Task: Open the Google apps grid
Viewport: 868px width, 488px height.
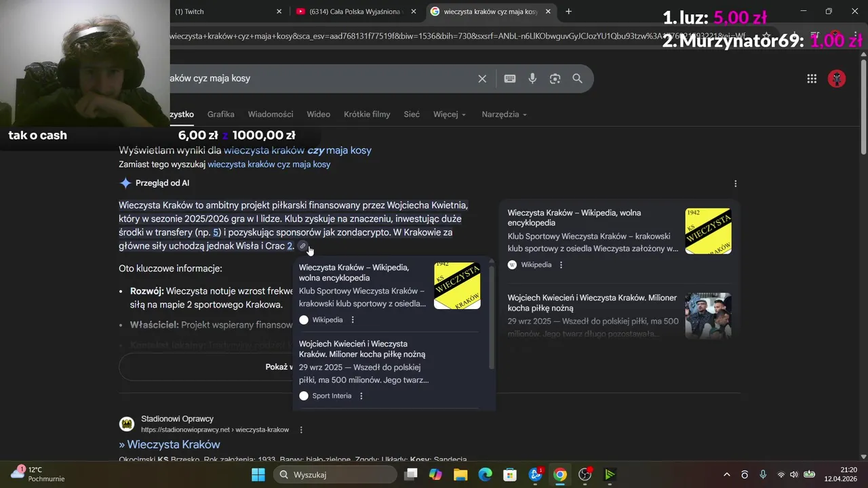Action: tap(812, 79)
